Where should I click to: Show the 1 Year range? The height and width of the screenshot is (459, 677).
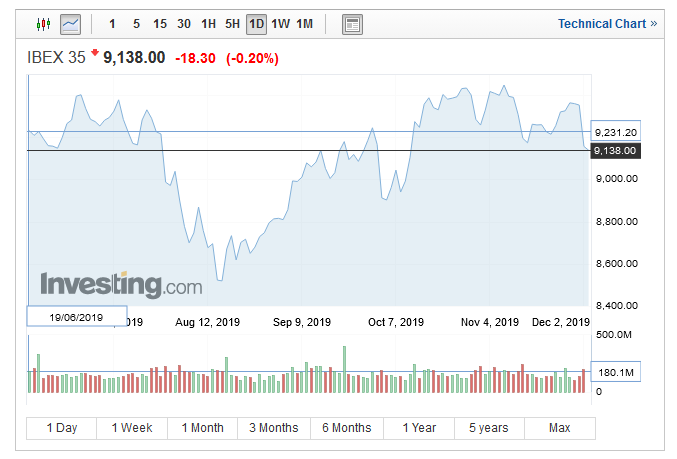coord(419,428)
